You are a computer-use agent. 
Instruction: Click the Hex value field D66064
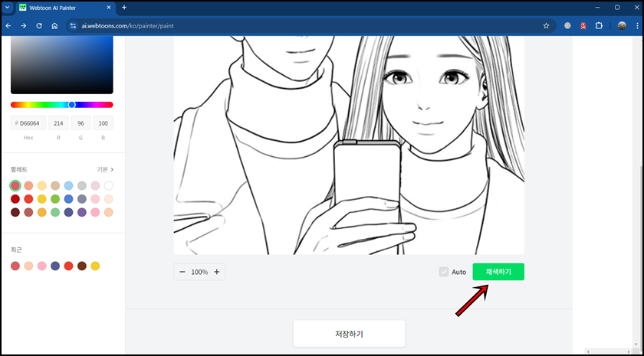click(x=28, y=123)
